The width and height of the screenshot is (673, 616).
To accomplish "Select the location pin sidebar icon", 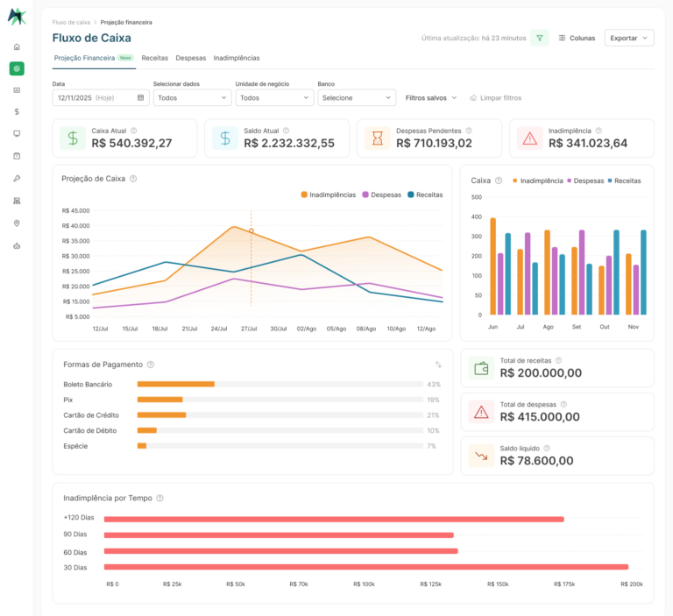I will click(17, 223).
